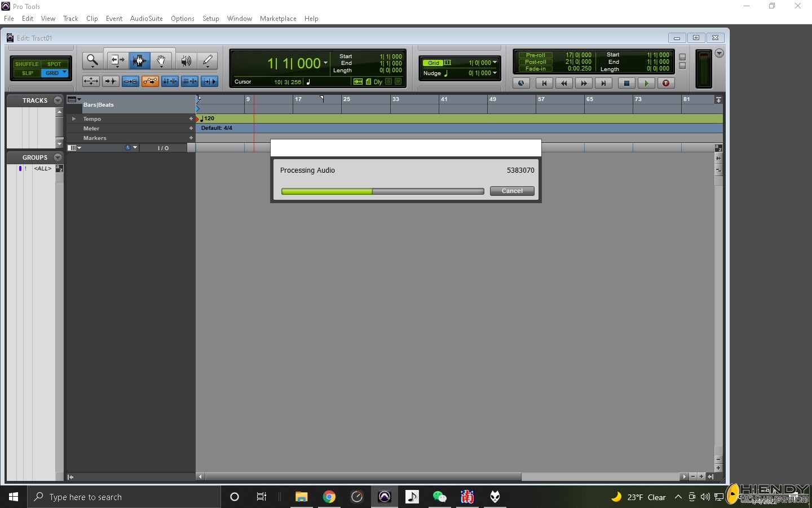The image size is (812, 508).
Task: Click the Cortana circle icon
Action: (235, 497)
